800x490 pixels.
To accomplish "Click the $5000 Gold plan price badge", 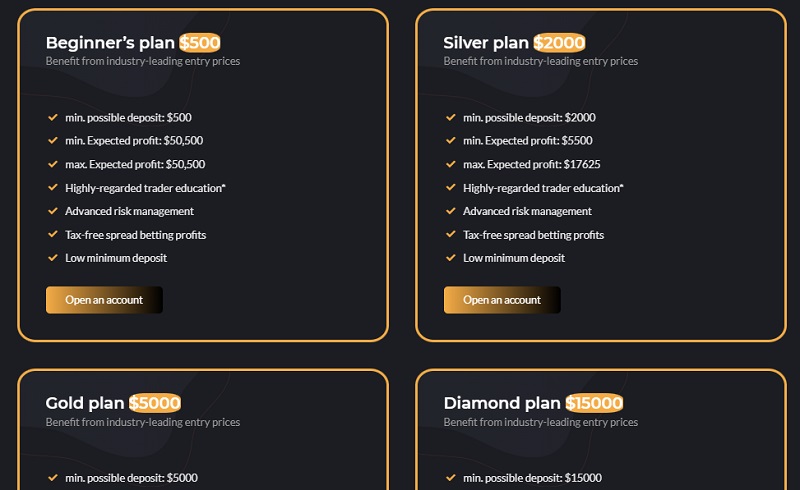I will click(x=155, y=403).
